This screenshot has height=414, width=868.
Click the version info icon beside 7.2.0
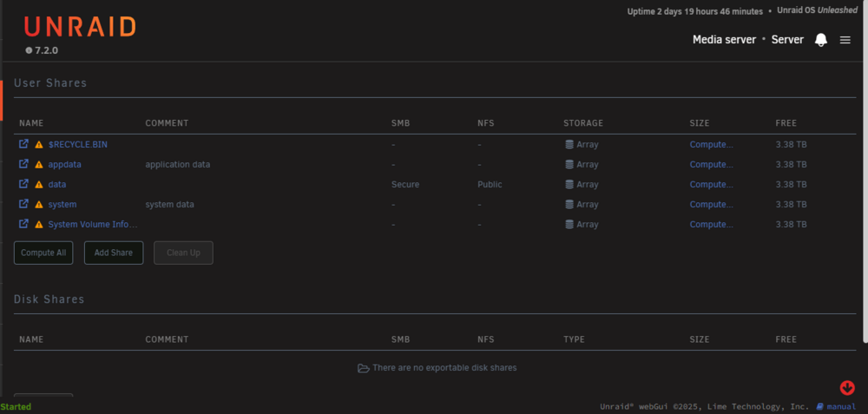pyautogui.click(x=29, y=50)
